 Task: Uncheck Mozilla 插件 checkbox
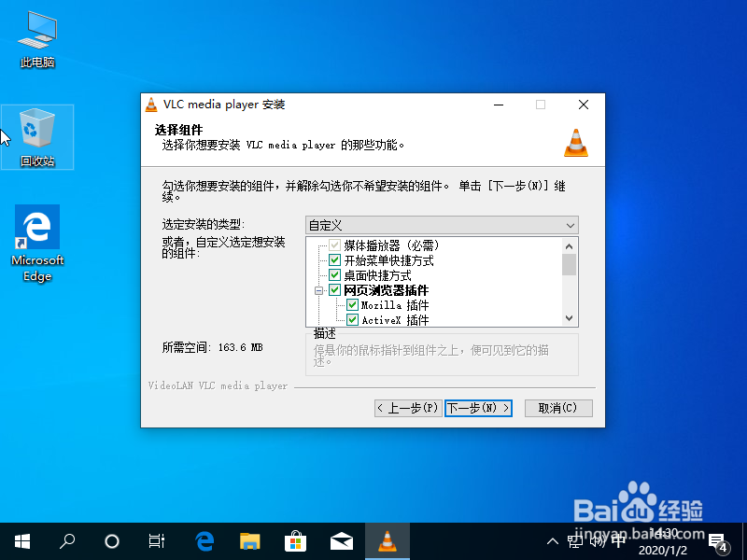point(352,305)
